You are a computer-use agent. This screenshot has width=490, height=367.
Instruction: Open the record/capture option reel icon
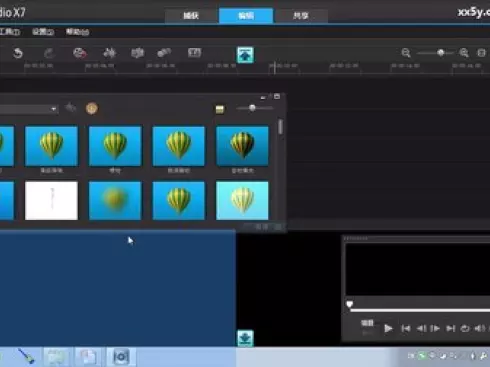pyautogui.click(x=80, y=53)
